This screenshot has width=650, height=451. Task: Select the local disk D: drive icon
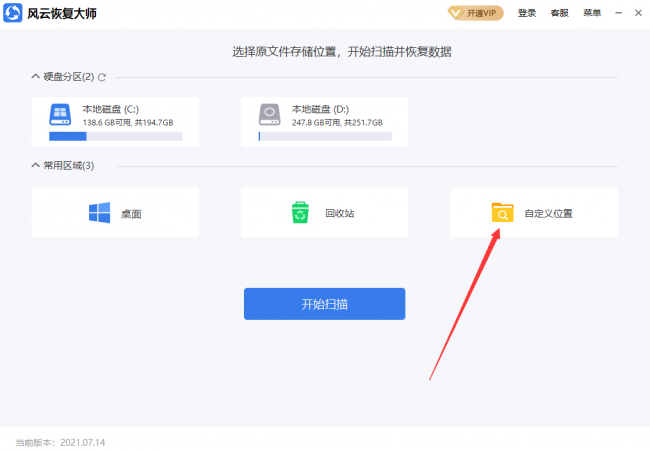tap(269, 114)
